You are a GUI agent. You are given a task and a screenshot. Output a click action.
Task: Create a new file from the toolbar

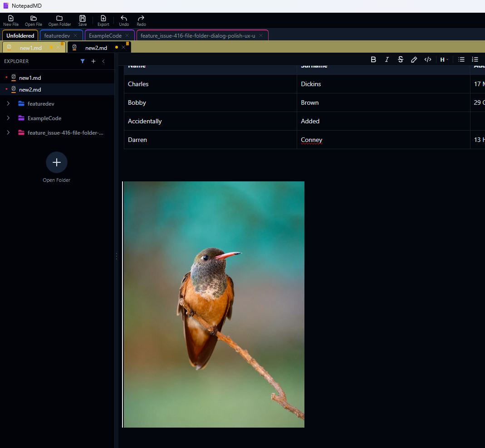click(11, 20)
